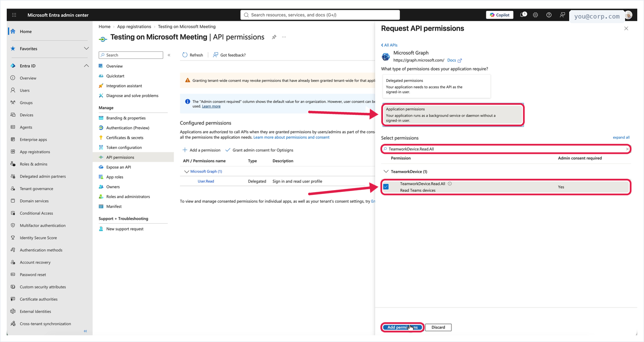Open Conditional Access navigation item
The height and width of the screenshot is (342, 644).
coord(37,213)
